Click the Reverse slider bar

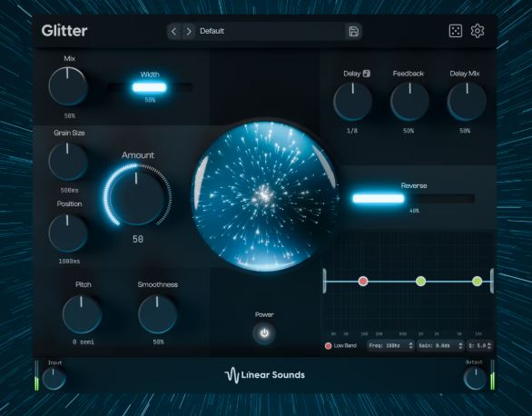[413, 199]
